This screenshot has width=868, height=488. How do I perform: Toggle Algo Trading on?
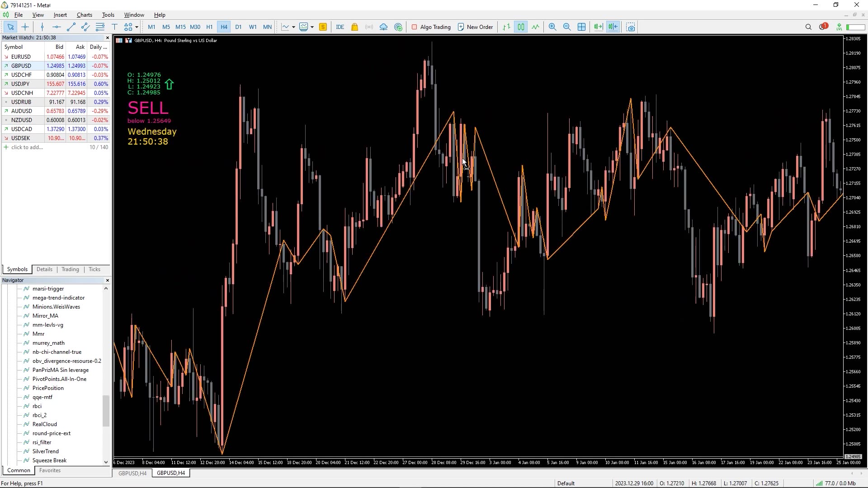tap(431, 27)
